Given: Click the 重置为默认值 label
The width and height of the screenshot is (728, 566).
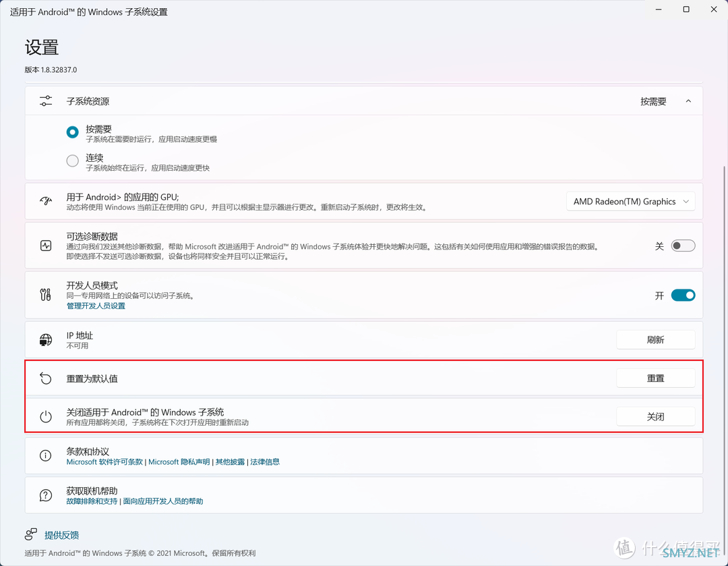Looking at the screenshot, I should (x=92, y=378).
